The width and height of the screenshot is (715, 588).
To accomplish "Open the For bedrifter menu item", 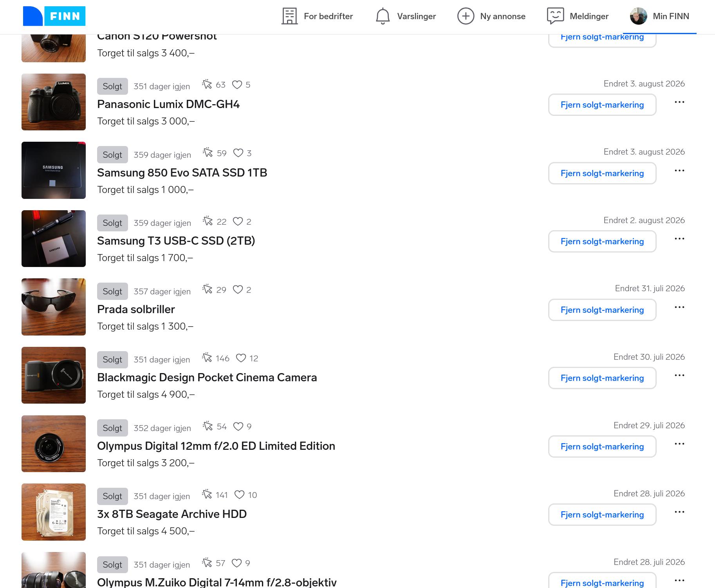I will tap(317, 16).
